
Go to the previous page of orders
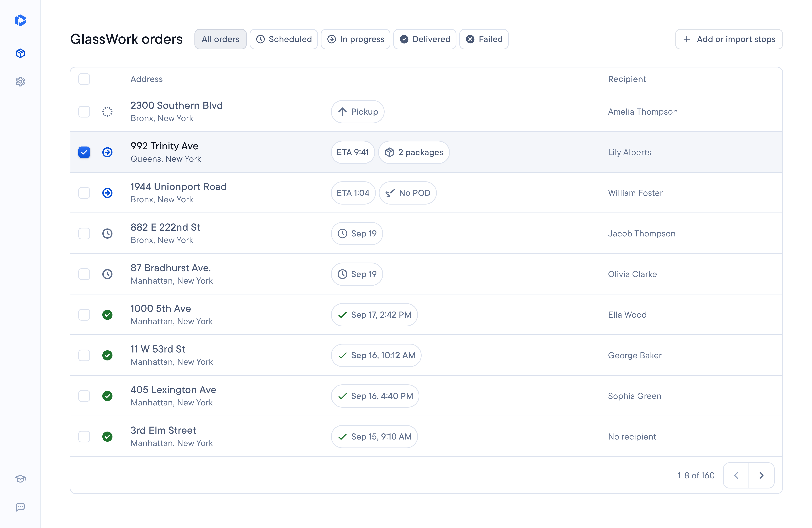(x=736, y=475)
